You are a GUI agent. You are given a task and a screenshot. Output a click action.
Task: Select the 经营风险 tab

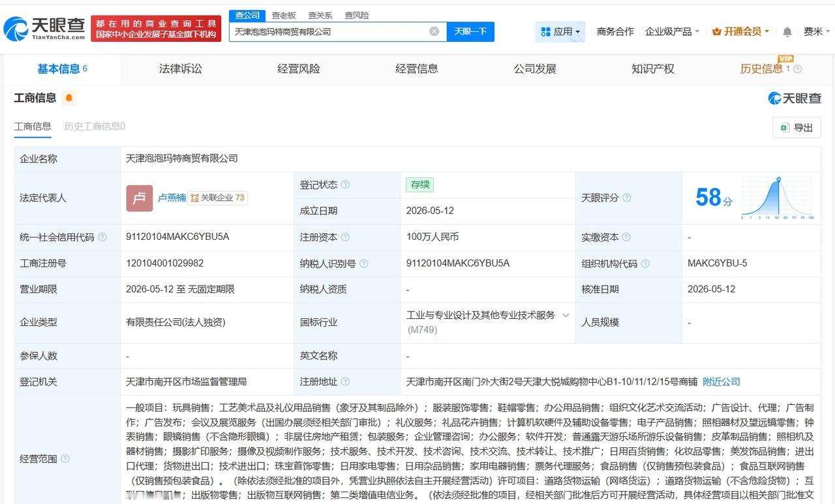pyautogui.click(x=299, y=68)
